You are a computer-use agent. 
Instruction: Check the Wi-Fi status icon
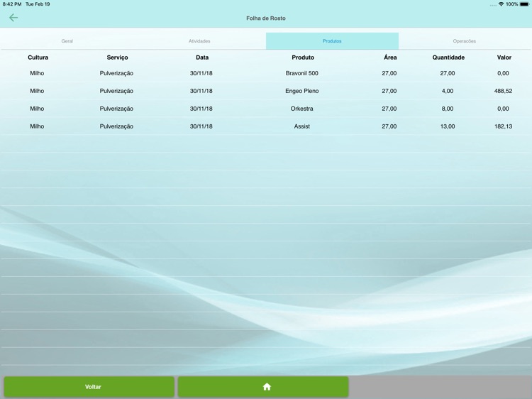tap(501, 4)
